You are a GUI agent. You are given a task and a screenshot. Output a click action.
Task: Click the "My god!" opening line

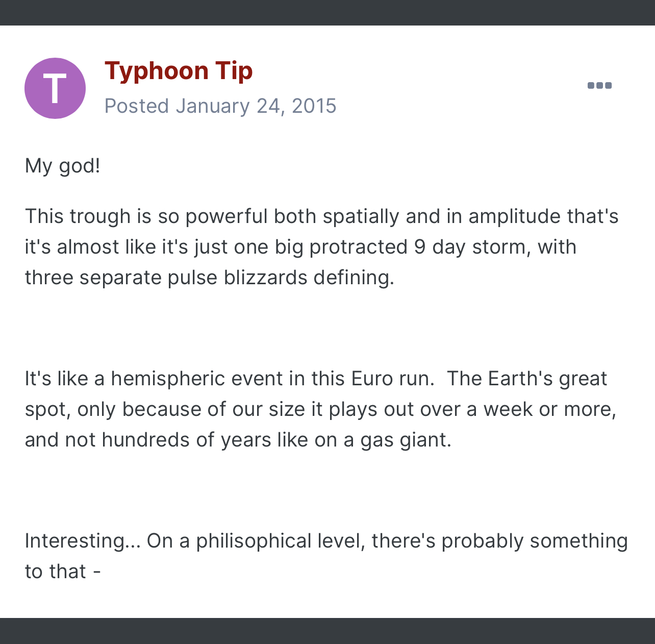tap(63, 166)
